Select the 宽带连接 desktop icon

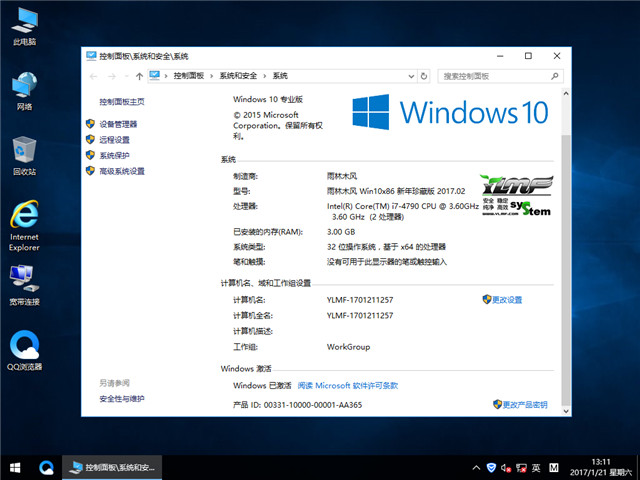[24, 286]
